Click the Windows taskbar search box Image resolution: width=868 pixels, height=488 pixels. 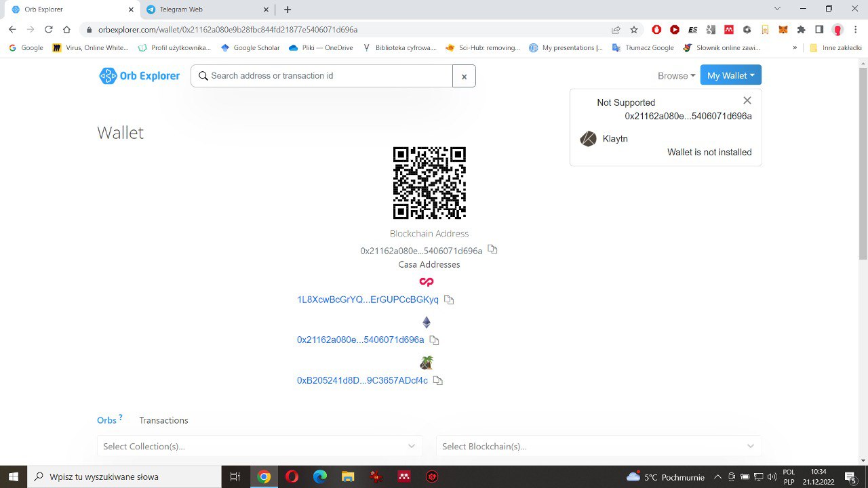pyautogui.click(x=123, y=476)
